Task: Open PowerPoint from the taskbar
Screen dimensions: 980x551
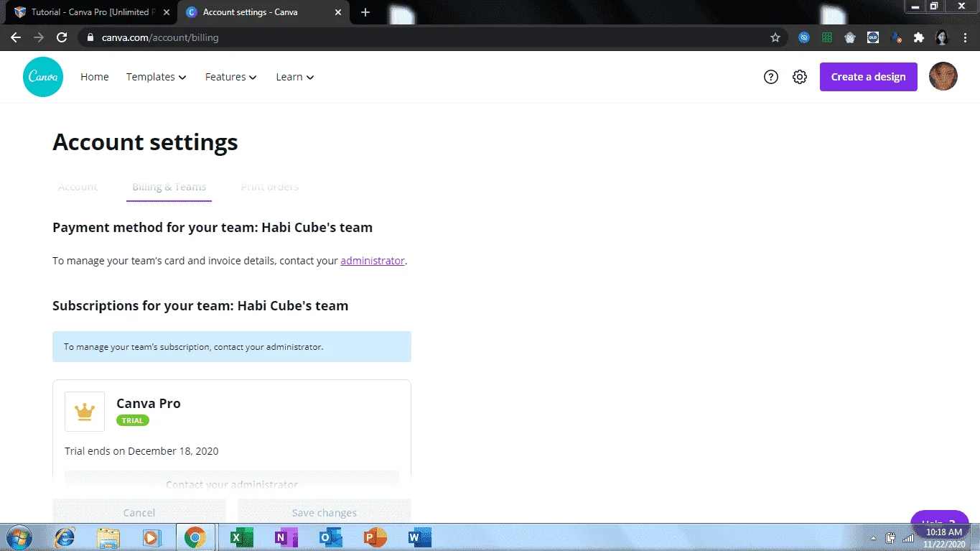Action: [x=375, y=537]
